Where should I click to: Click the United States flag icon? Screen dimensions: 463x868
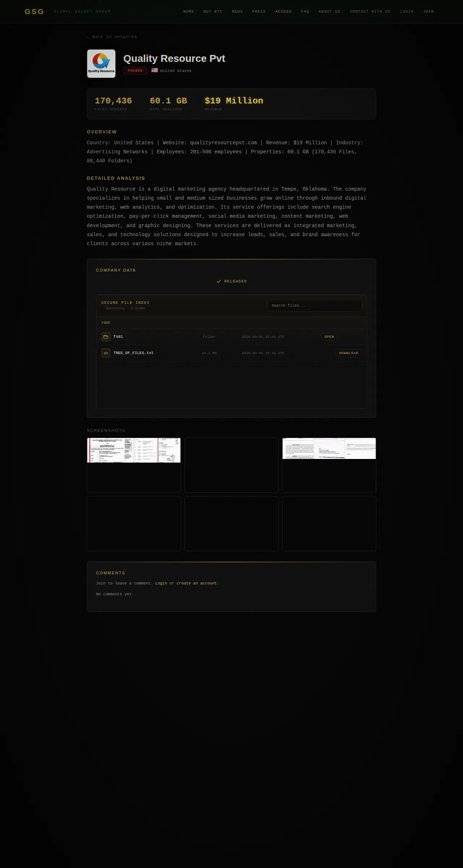click(x=154, y=70)
